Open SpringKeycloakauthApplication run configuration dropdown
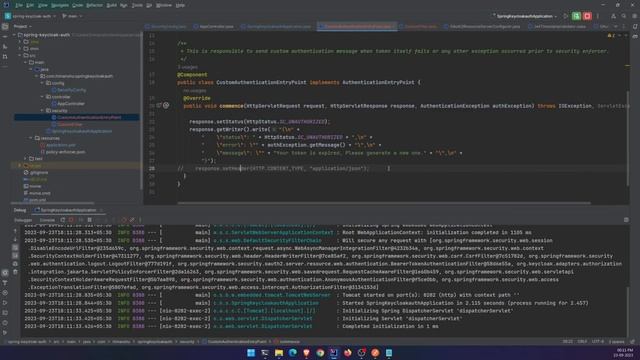640x360 pixels. (525, 16)
